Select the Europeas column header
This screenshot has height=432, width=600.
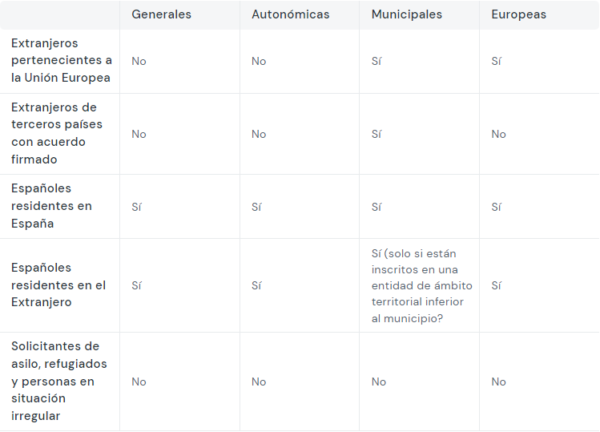[x=520, y=15]
